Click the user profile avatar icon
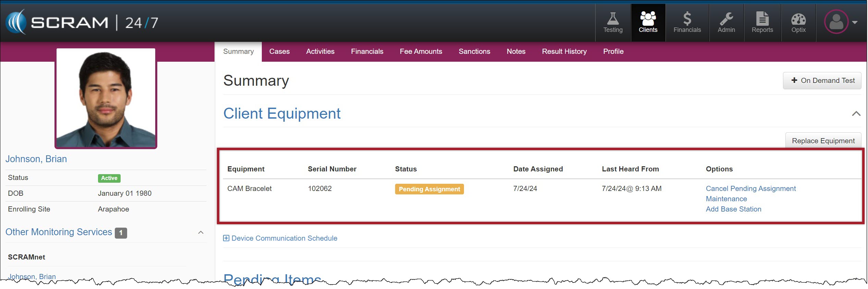Viewport: 868px width, 289px height. (x=836, y=22)
